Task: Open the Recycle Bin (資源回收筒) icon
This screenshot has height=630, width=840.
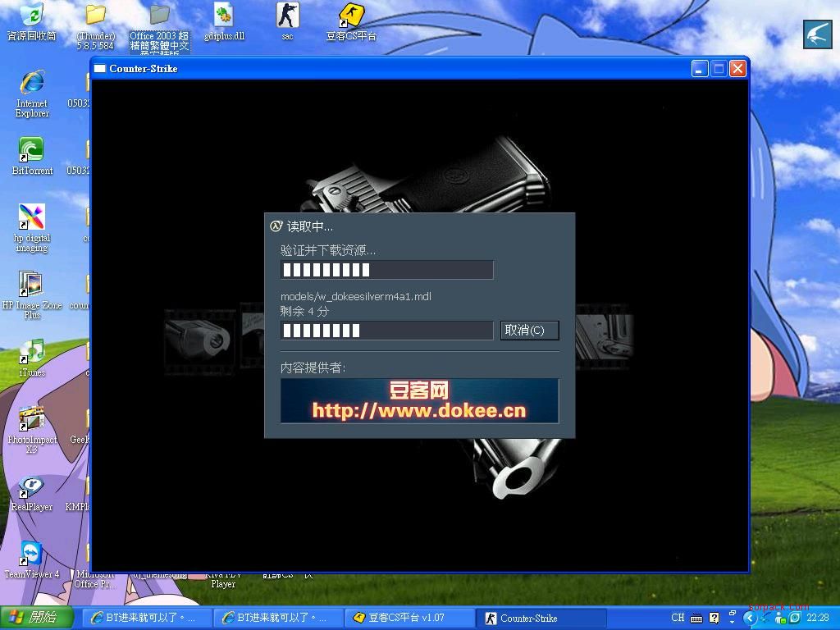Action: coord(31,16)
